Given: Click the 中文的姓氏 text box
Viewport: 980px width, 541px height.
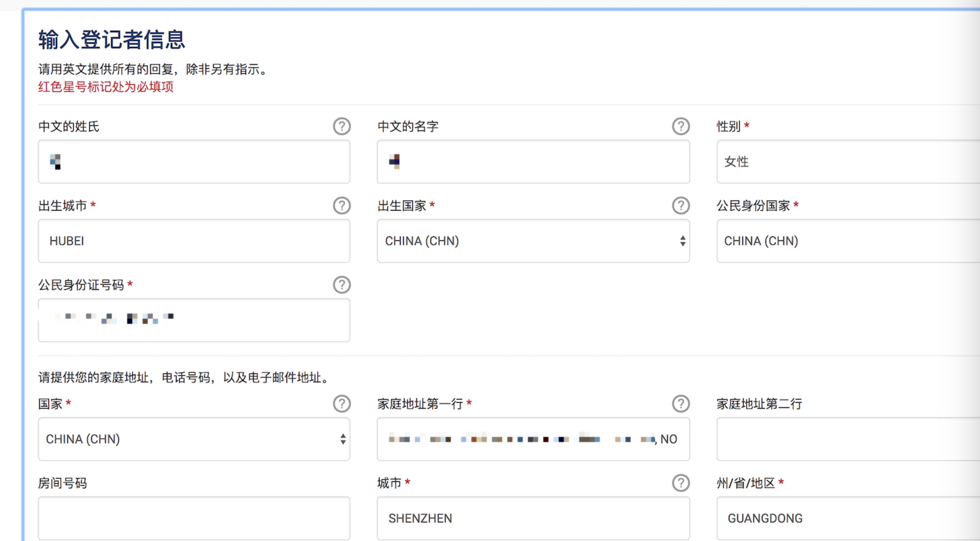Looking at the screenshot, I should coord(194,161).
